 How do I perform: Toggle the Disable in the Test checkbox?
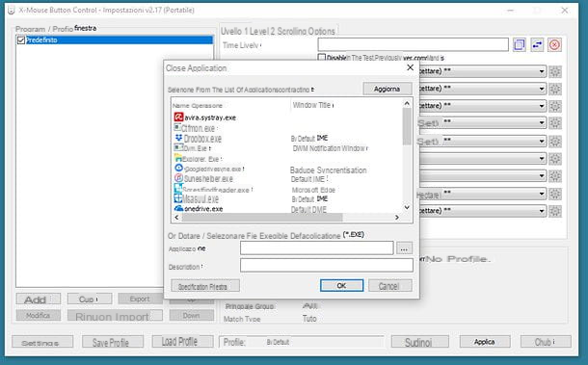pyautogui.click(x=322, y=58)
